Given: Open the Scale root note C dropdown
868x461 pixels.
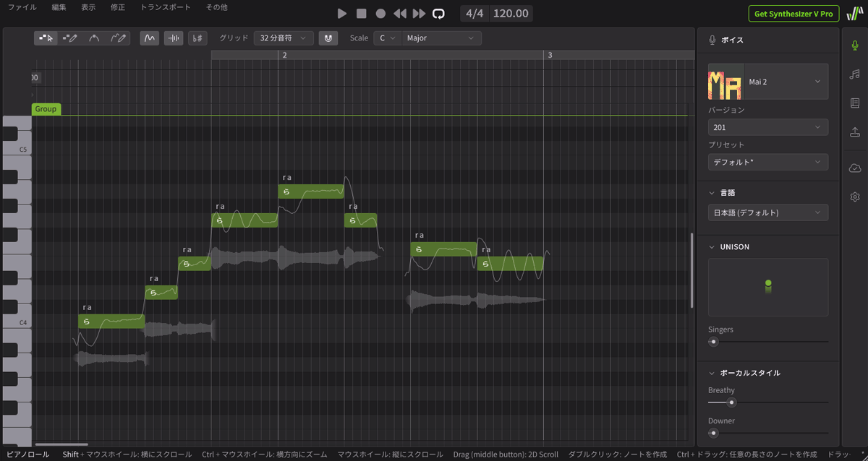Looking at the screenshot, I should (x=387, y=38).
